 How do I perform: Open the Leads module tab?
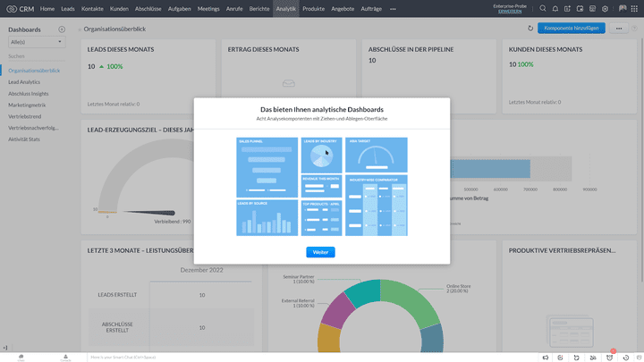(68, 9)
